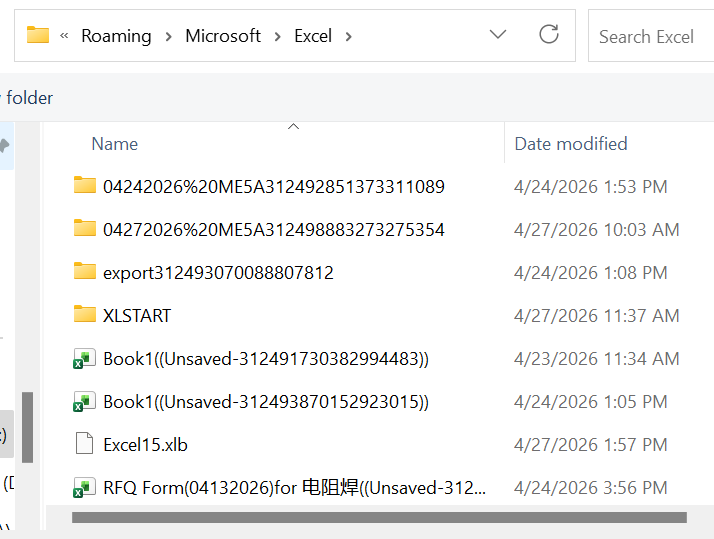
Task: Select Microsoft in the breadcrumb path
Action: coord(223,36)
